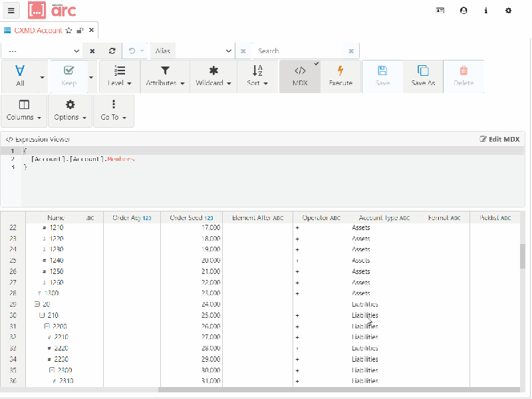Select element 2230 in the list
Viewport: 532px width, 399px height.
pos(61,359)
